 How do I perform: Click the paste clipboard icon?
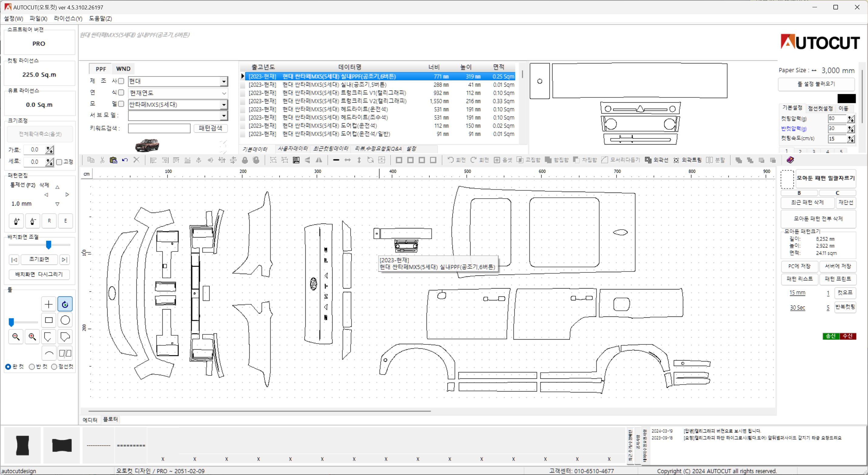click(113, 160)
